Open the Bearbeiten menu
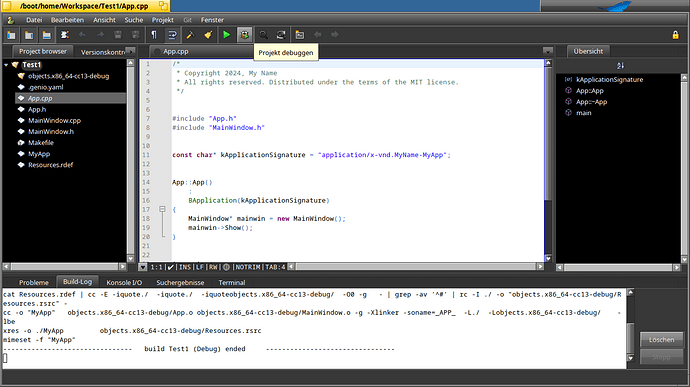The image size is (690, 387). click(x=67, y=20)
